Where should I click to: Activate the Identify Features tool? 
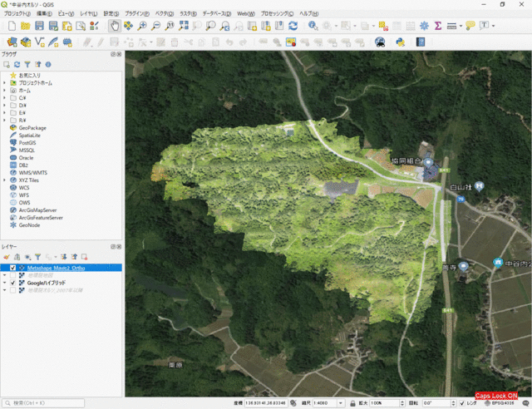click(x=313, y=26)
